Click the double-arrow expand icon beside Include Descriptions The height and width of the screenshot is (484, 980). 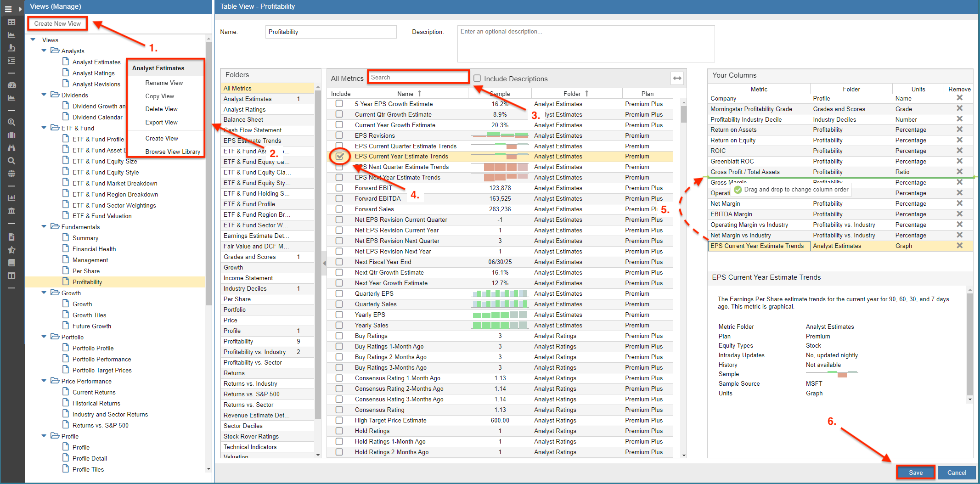[x=677, y=79]
